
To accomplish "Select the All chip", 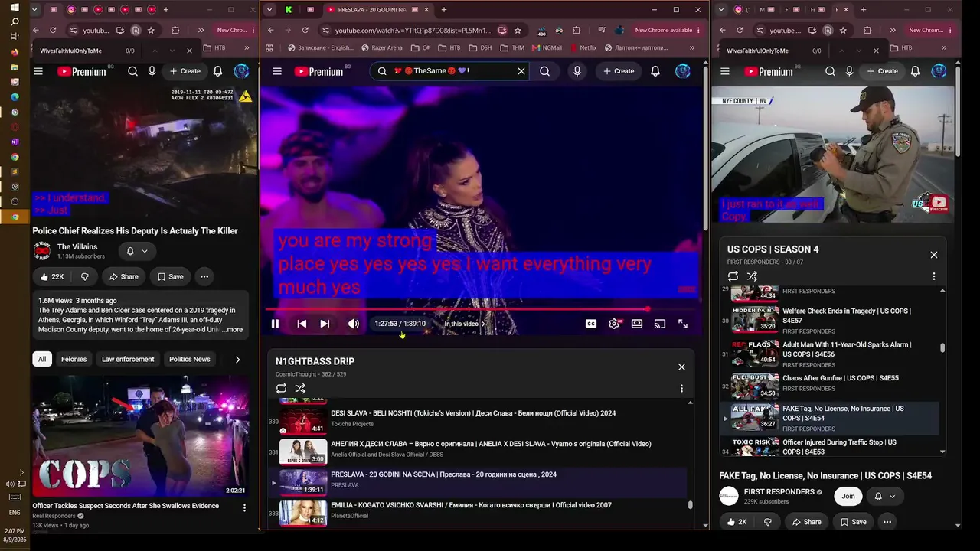I will tap(42, 359).
